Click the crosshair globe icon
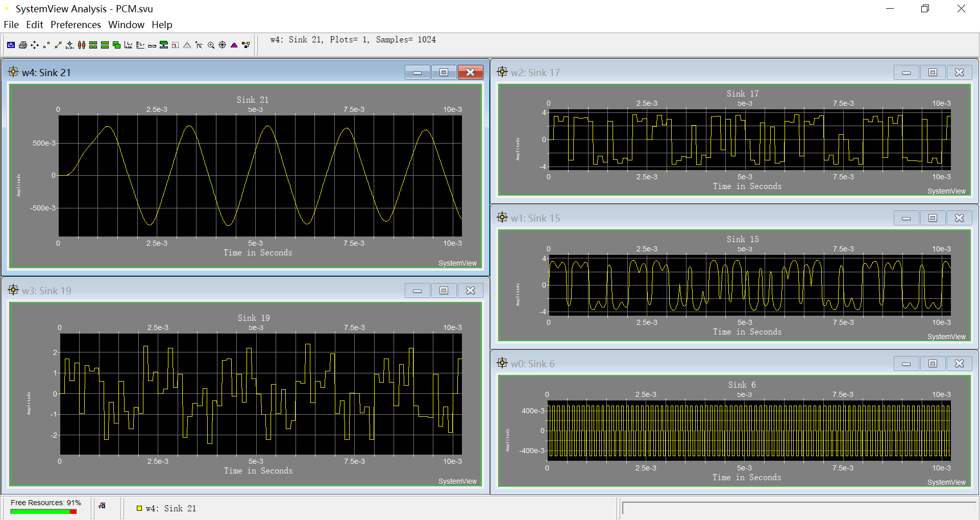 click(x=223, y=45)
